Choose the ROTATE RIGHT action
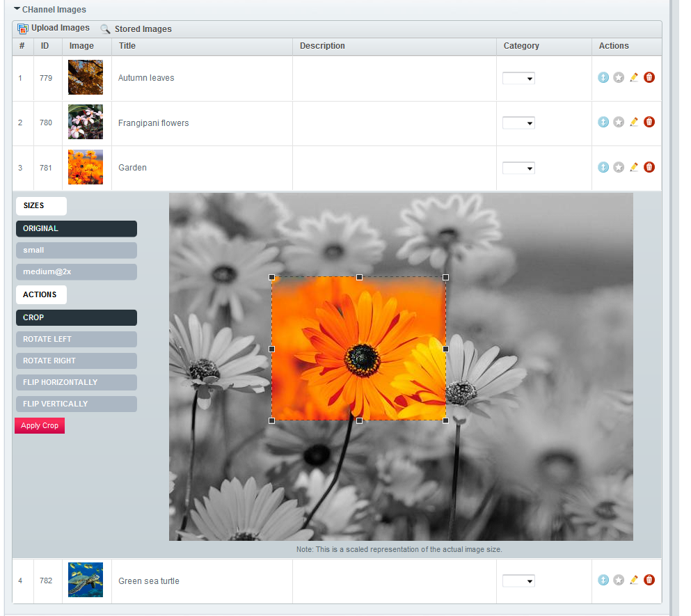Image resolution: width=691 pixels, height=616 pixels. coord(77,361)
